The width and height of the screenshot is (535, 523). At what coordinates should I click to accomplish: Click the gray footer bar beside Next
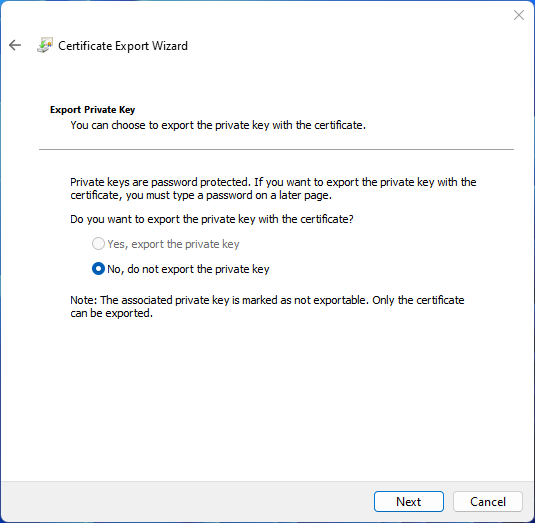click(188, 502)
